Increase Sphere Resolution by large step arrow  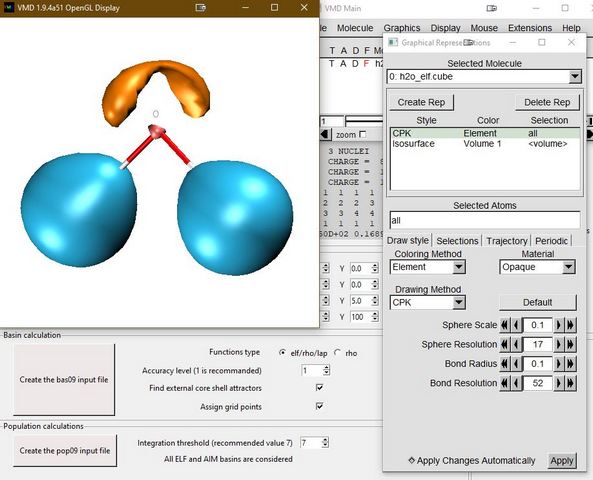point(570,345)
